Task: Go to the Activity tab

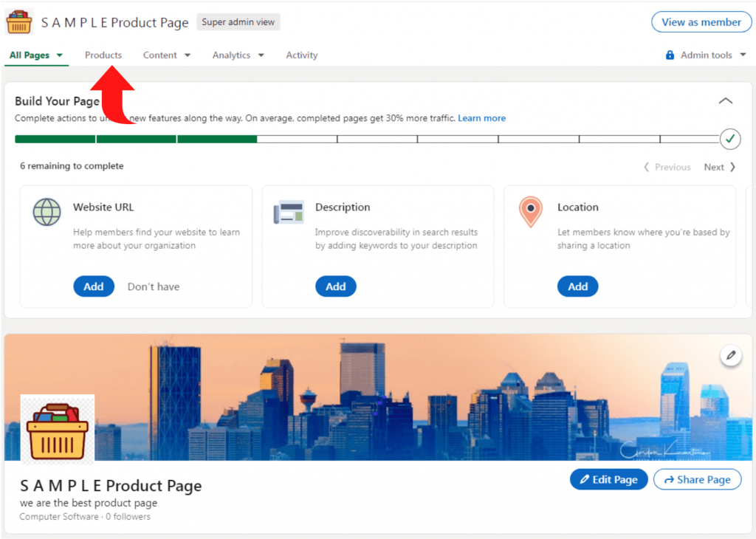Action: point(302,55)
